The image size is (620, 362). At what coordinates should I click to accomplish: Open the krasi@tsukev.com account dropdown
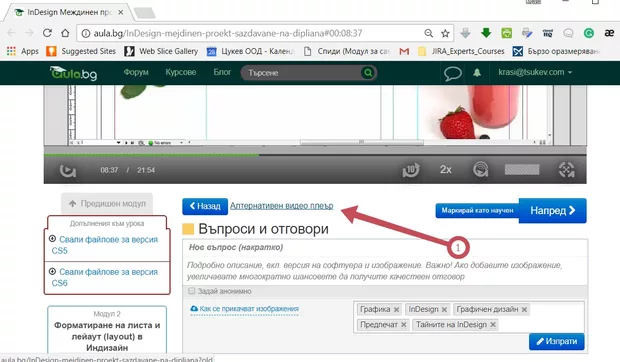click(x=535, y=72)
